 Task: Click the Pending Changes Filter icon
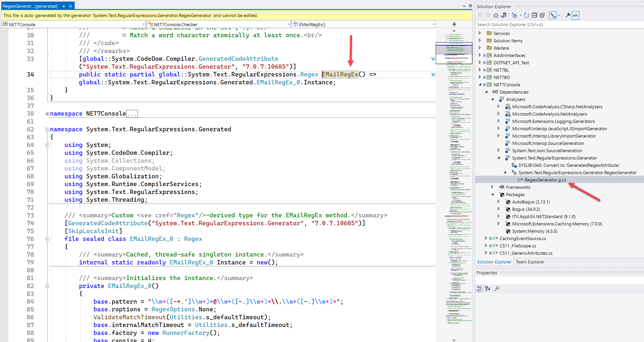coord(514,15)
